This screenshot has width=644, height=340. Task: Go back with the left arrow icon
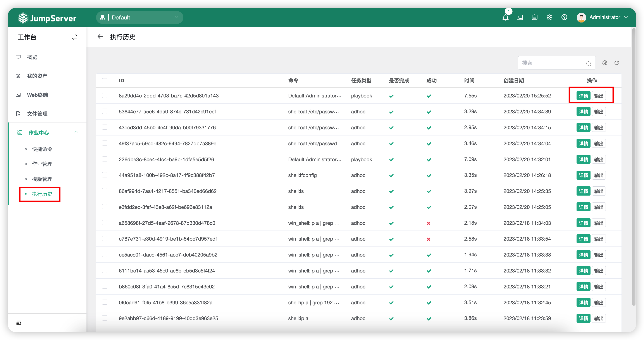[100, 37]
